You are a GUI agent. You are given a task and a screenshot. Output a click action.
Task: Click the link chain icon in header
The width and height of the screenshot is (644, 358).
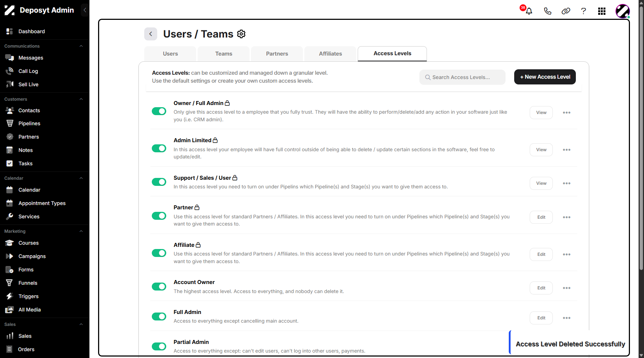(x=566, y=11)
